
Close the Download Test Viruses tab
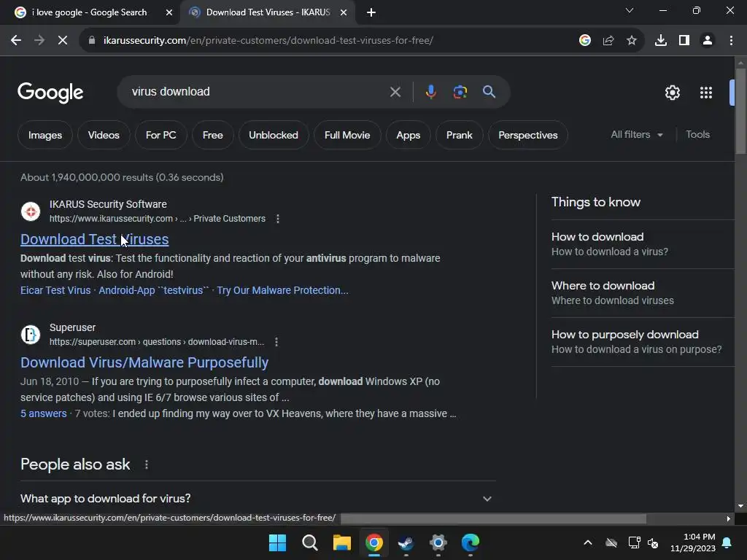coord(344,12)
